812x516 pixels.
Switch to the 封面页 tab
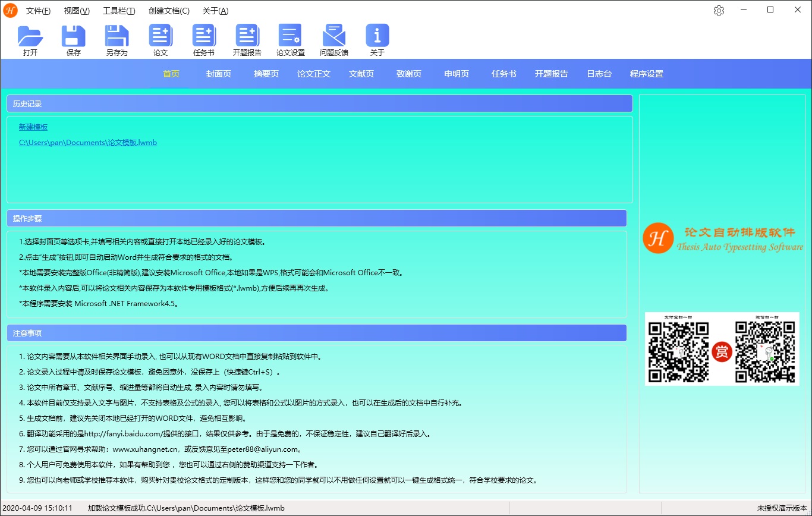(x=219, y=74)
